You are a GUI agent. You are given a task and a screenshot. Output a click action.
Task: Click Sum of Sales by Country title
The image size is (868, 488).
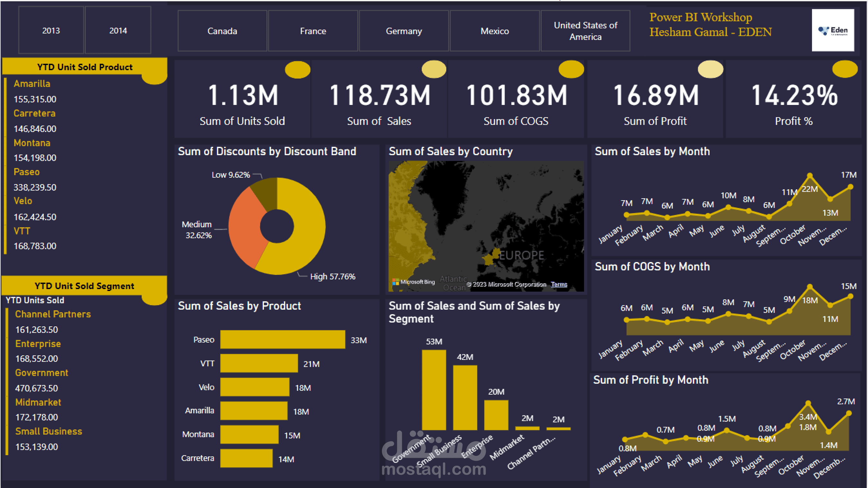click(x=450, y=152)
